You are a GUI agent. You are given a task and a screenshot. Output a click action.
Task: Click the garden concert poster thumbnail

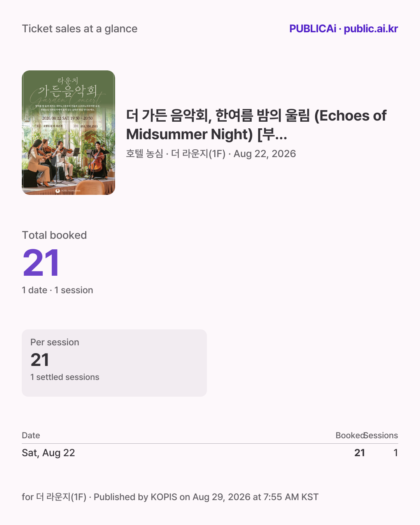[x=68, y=133]
